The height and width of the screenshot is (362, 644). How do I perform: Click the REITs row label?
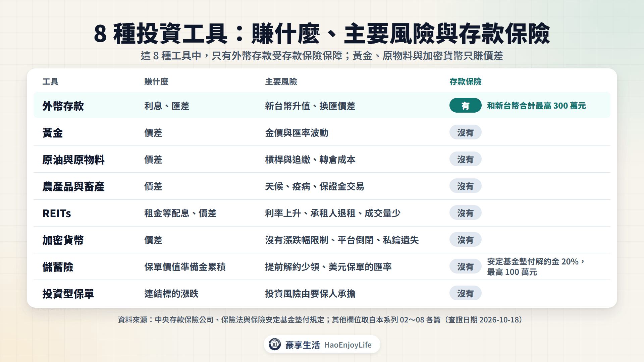coord(57,213)
